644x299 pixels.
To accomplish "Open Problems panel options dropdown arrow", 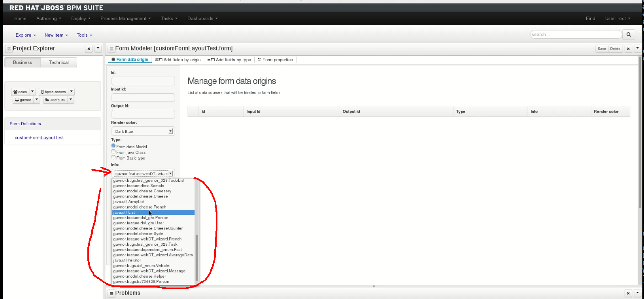I will (x=637, y=293).
